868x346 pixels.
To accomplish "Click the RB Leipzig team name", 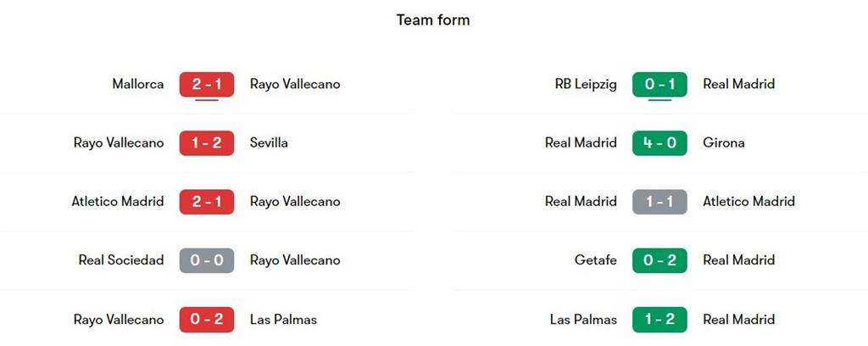I will (x=586, y=84).
